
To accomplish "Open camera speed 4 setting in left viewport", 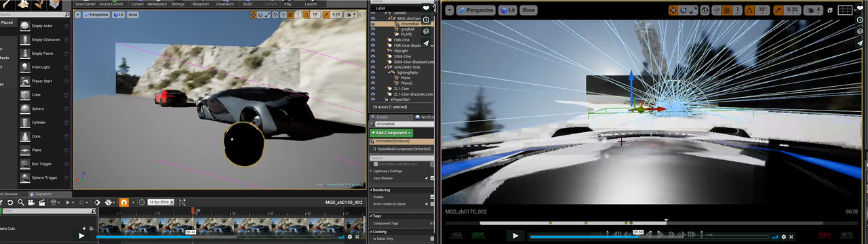I will [351, 15].
